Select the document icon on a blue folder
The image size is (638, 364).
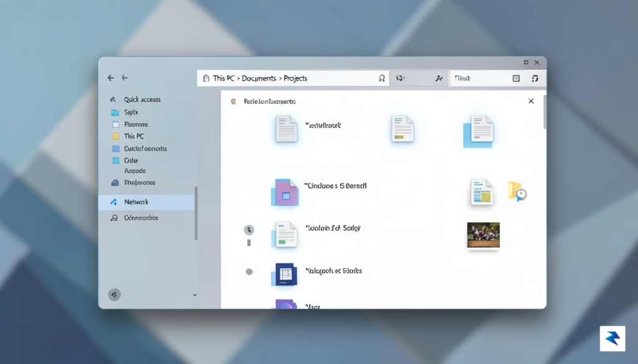[478, 131]
